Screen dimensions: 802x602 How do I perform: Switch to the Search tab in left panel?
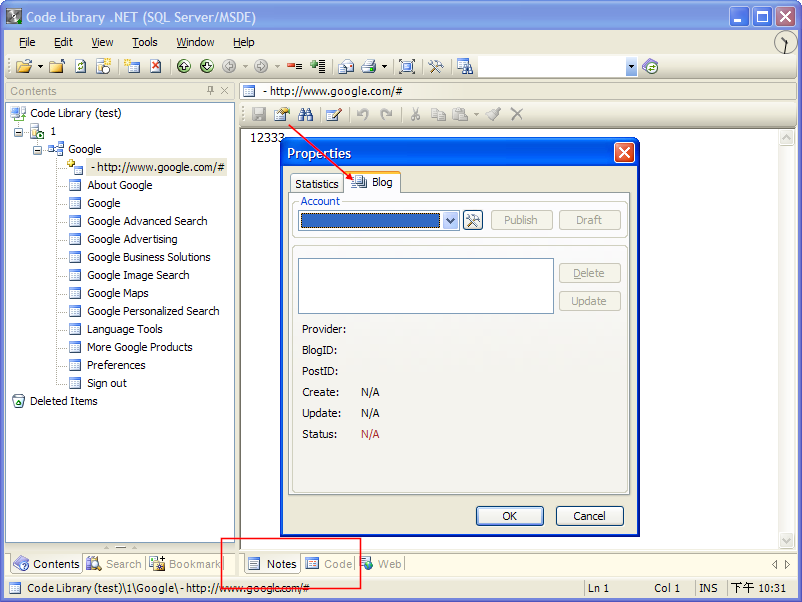(x=115, y=564)
